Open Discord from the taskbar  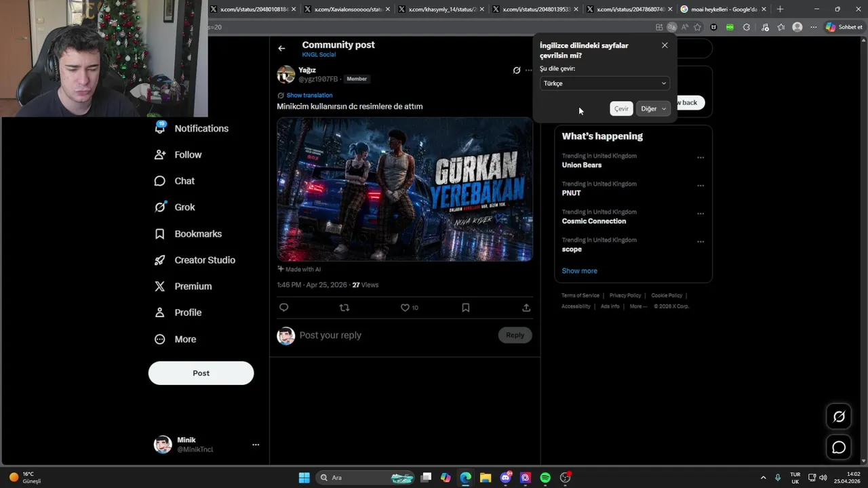point(506,478)
